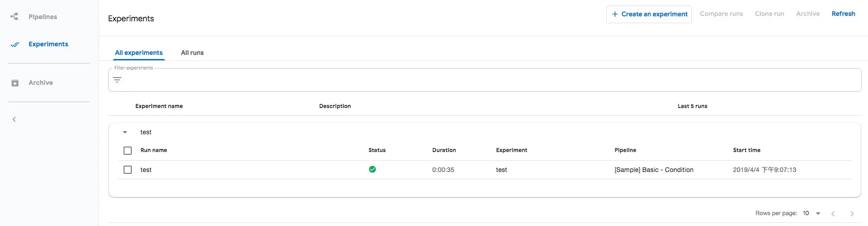868x226 pixels.
Task: Click Create an experiment button
Action: pyautogui.click(x=649, y=14)
